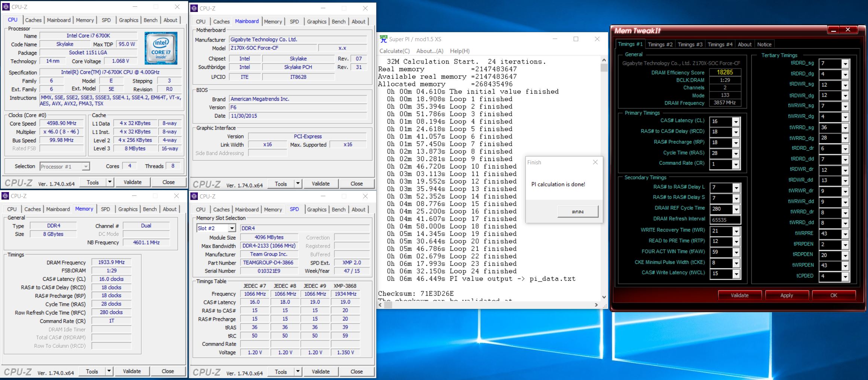Click the CPU-Z title bar icon of the Memory window

[6, 196]
